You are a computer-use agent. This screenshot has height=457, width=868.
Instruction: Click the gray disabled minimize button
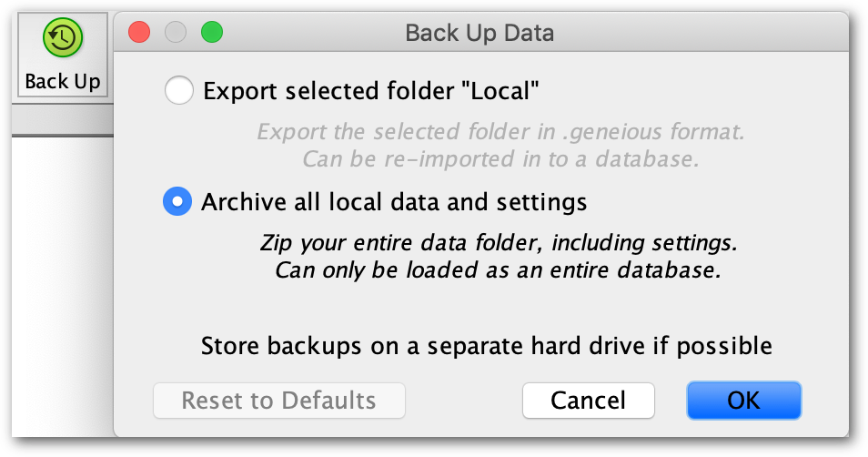tap(176, 32)
